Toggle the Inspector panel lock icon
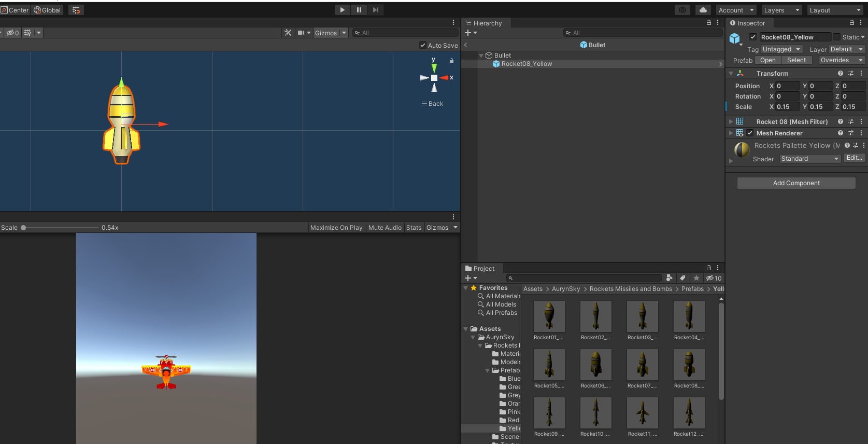Viewport: 868px width, 444px height. [x=852, y=23]
